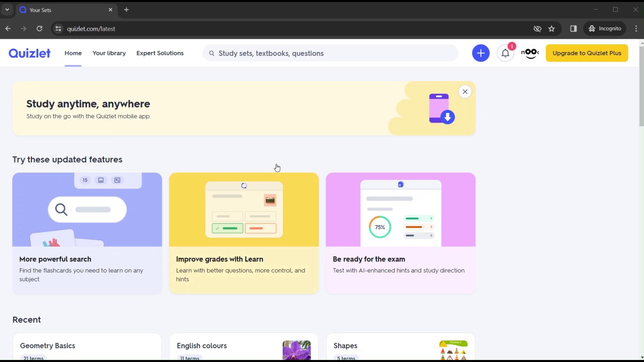Select the Home tab

73,53
